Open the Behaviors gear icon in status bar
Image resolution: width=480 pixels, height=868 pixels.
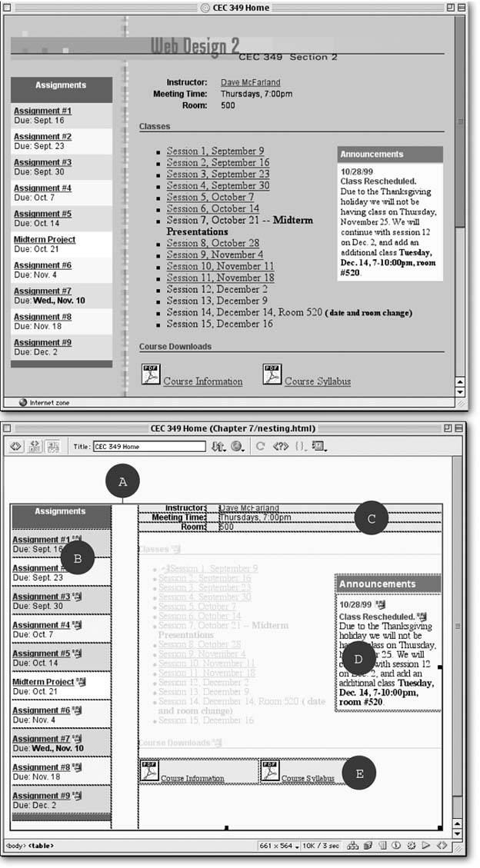(411, 845)
